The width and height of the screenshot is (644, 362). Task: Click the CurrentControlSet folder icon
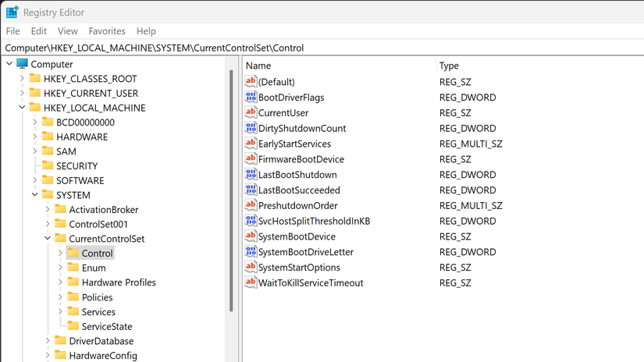61,239
